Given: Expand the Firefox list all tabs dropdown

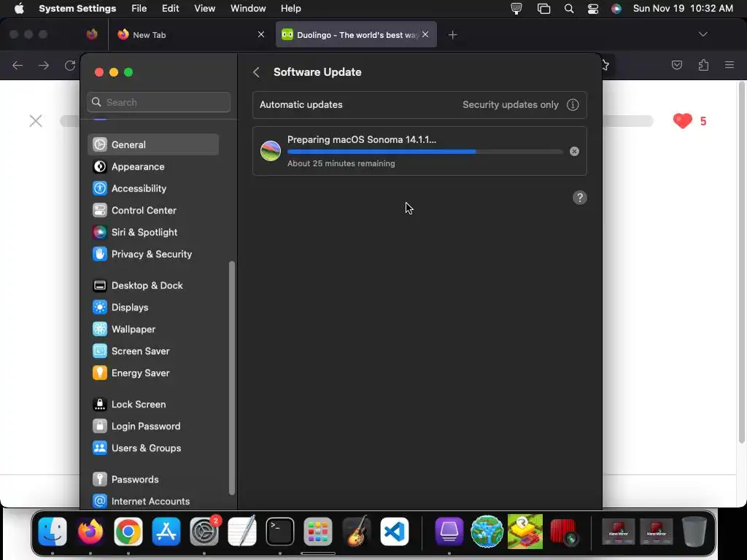Looking at the screenshot, I should (x=703, y=34).
